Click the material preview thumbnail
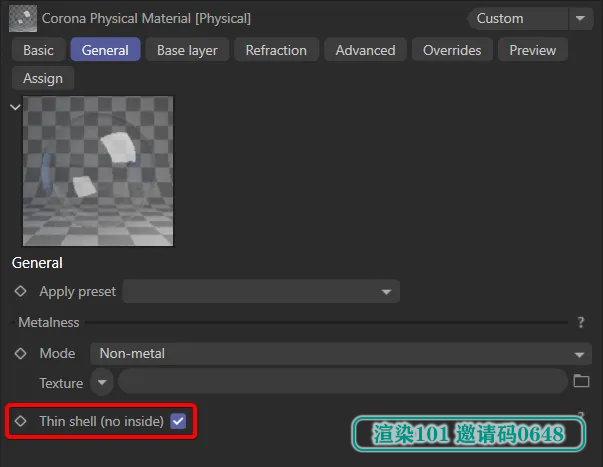The height and width of the screenshot is (467, 603). click(x=98, y=171)
